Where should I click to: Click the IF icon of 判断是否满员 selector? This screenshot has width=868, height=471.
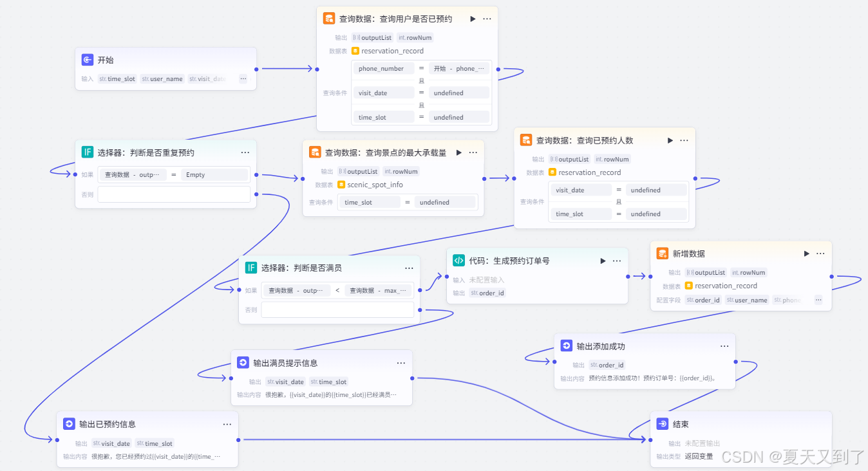[251, 268]
